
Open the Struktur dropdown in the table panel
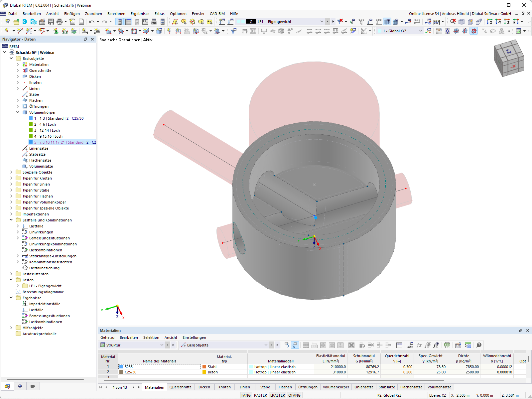[162, 345]
